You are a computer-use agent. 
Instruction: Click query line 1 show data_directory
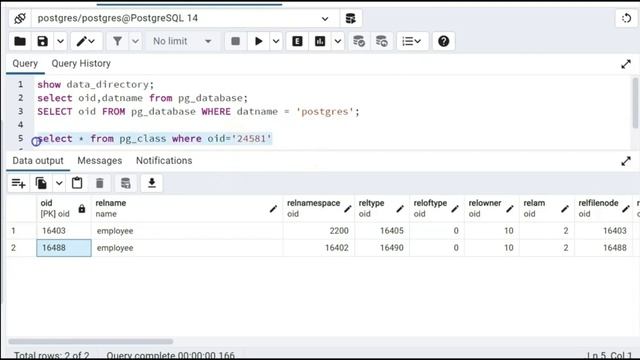[x=96, y=84]
